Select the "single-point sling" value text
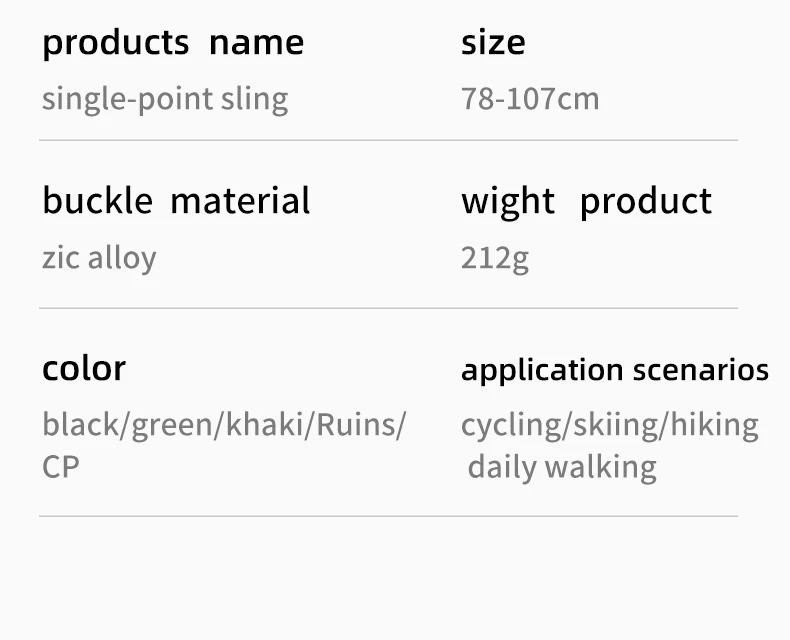790x640 pixels. tap(165, 99)
